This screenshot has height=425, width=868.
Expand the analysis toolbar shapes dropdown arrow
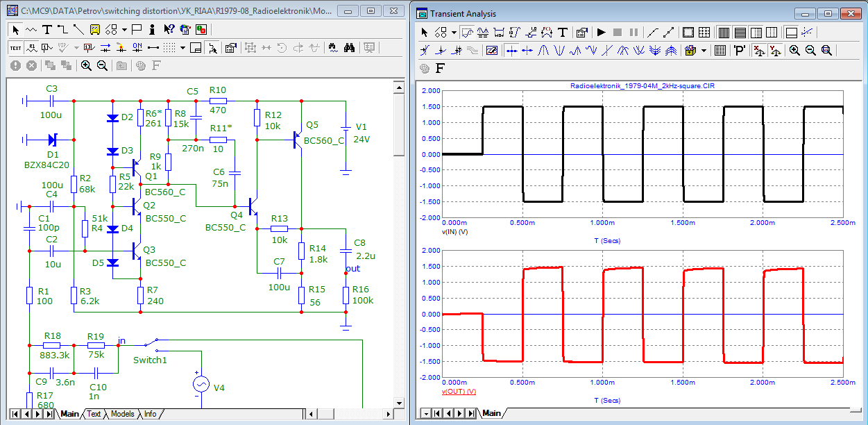[x=454, y=33]
